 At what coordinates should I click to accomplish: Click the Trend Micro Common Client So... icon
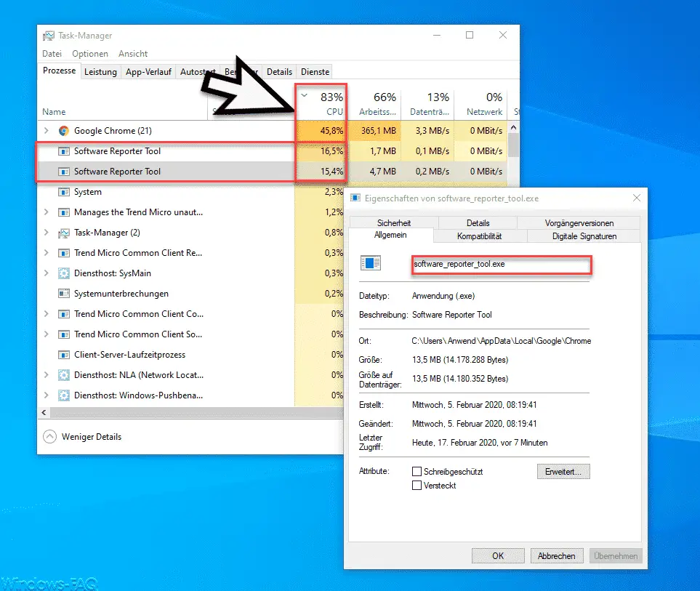tap(64, 335)
